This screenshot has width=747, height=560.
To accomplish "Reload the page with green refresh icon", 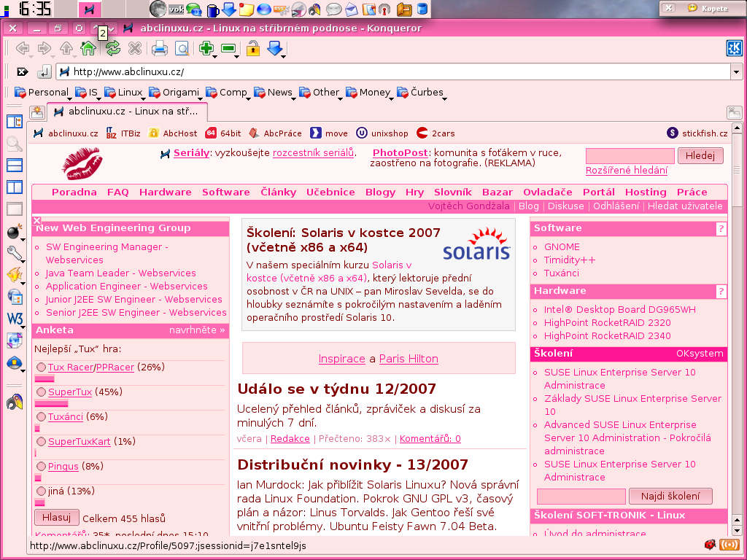I will pos(112,48).
